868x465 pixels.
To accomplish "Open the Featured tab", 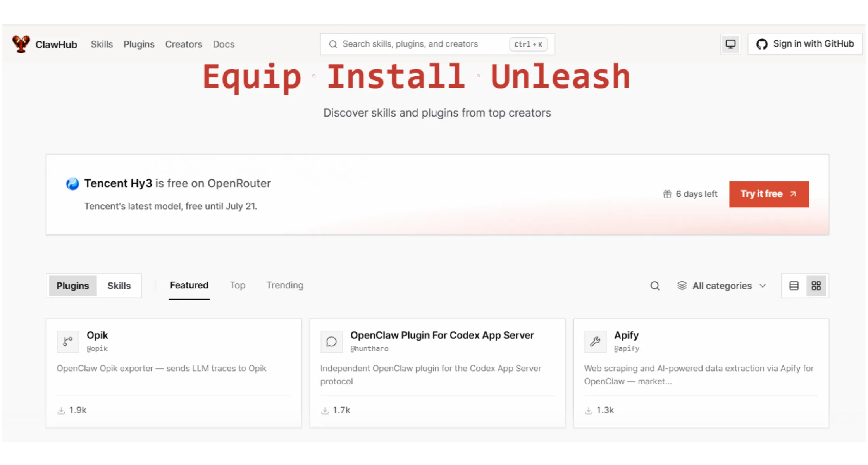I will pyautogui.click(x=189, y=286).
